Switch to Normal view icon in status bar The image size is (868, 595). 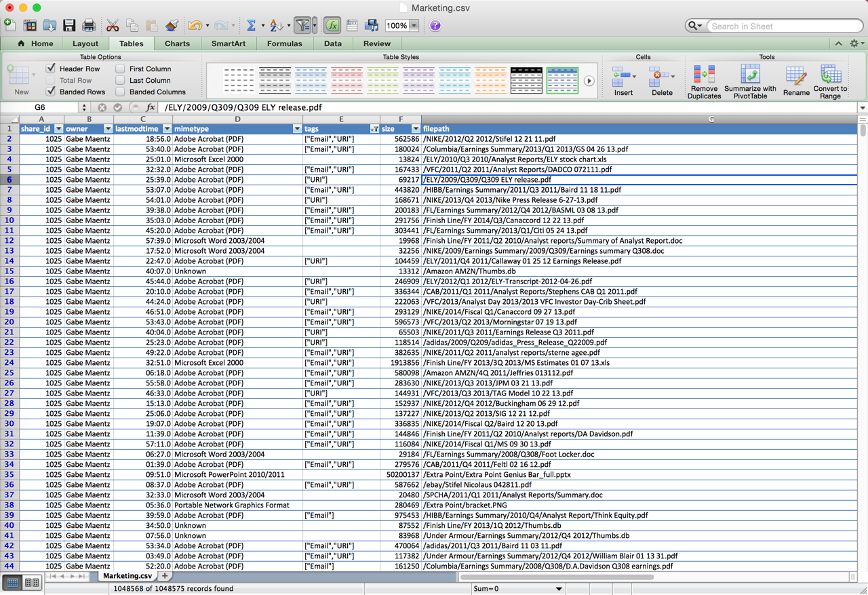(13, 583)
